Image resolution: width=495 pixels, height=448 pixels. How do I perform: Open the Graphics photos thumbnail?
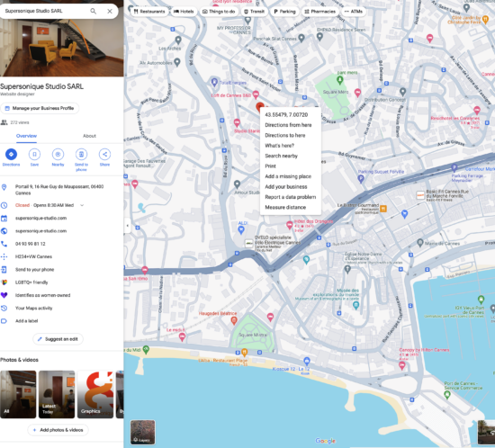(x=95, y=394)
